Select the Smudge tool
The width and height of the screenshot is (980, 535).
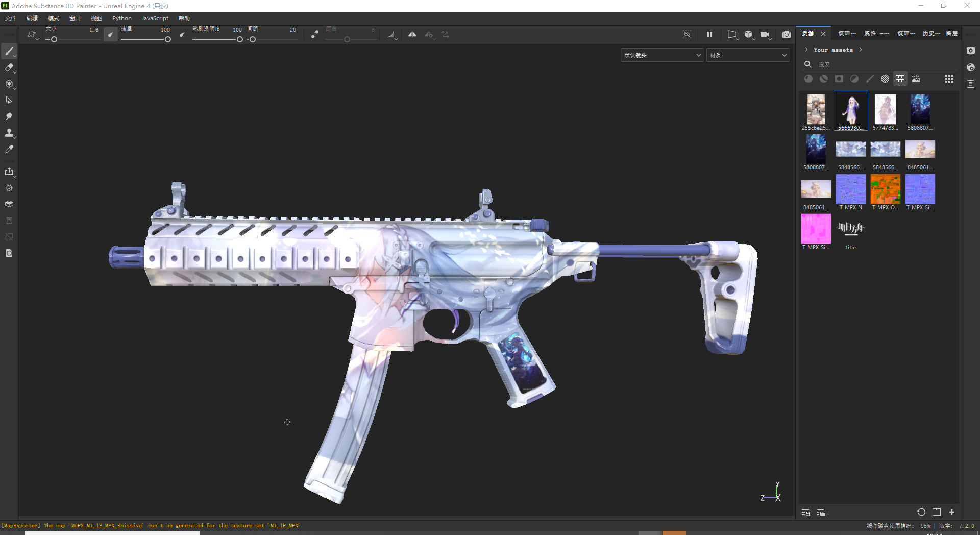click(x=9, y=116)
